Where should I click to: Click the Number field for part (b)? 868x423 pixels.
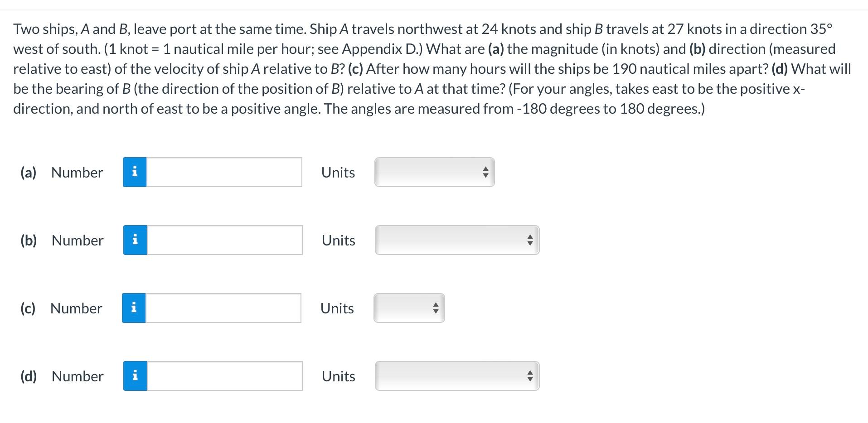point(224,240)
